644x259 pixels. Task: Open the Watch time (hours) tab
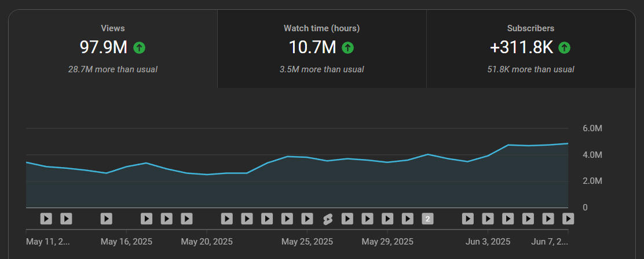pyautogui.click(x=321, y=49)
